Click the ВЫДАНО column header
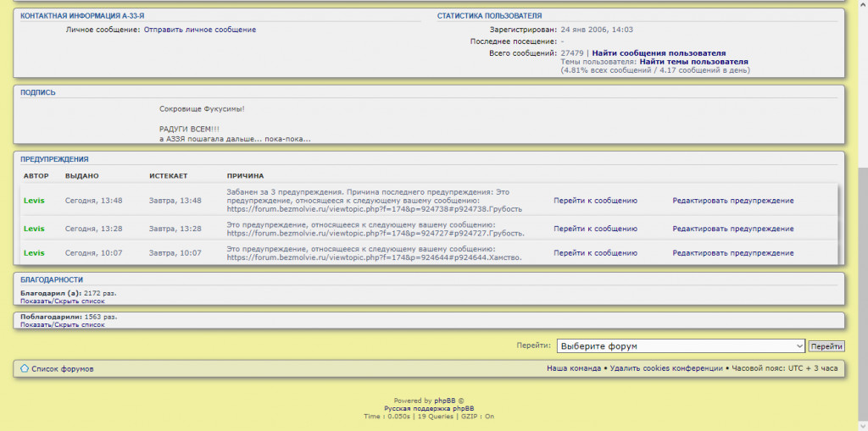 (82, 176)
